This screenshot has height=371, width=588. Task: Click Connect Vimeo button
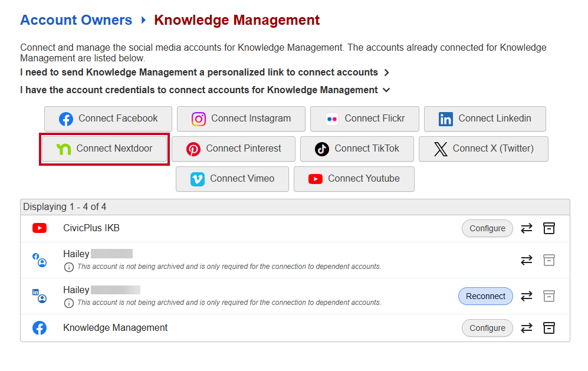(232, 179)
